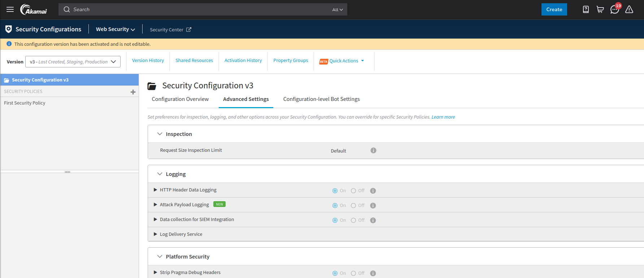
Task: Open Shared Resources
Action: point(194,61)
